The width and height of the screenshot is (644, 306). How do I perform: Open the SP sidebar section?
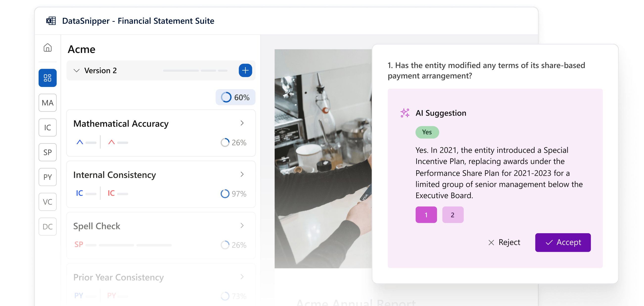point(47,152)
